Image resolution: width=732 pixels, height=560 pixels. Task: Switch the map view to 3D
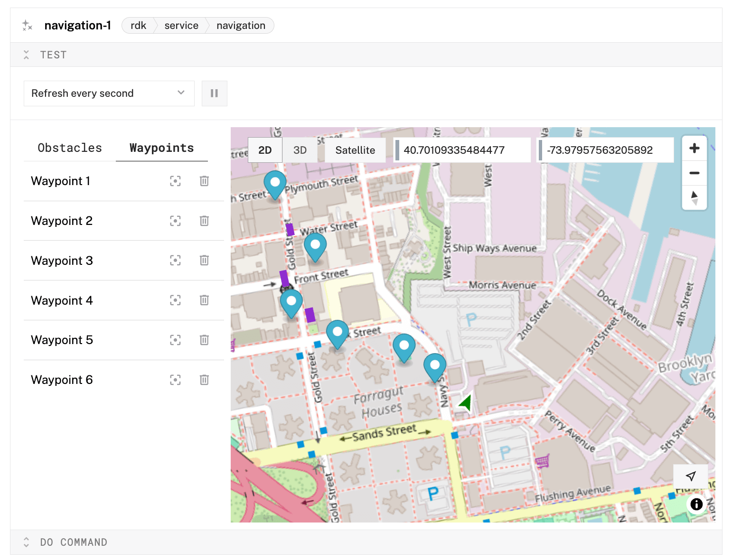click(300, 149)
